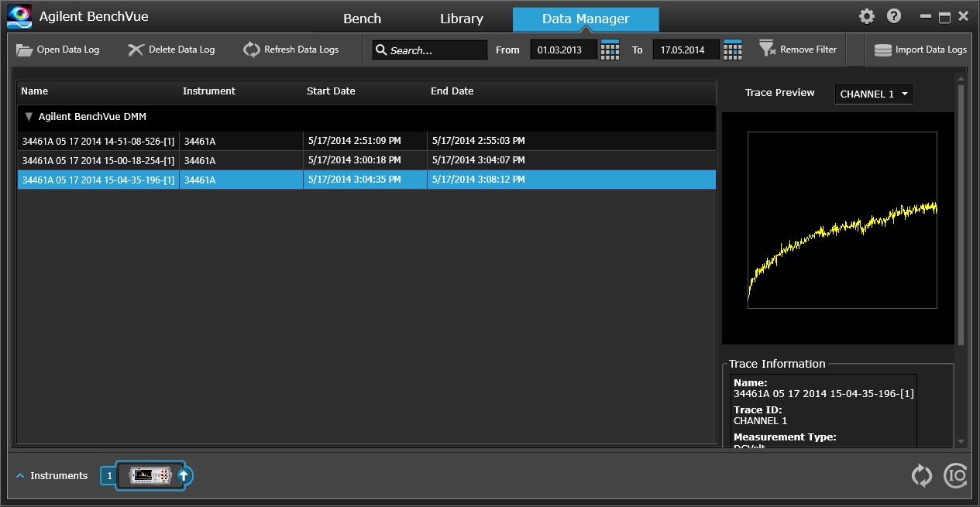This screenshot has height=507, width=980.
Task: Click the Instruments label at bottom
Action: pyautogui.click(x=59, y=475)
